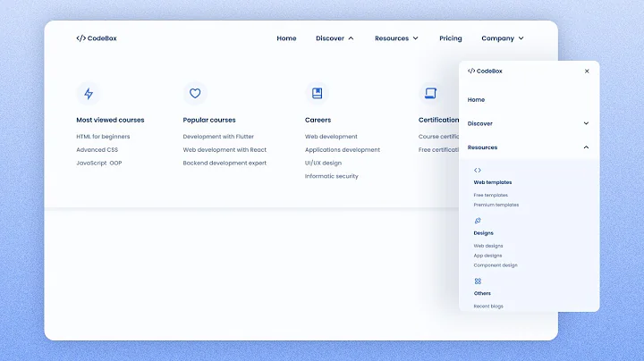Open UI/UX design link
Screen dimensions: 644x361
(323, 163)
